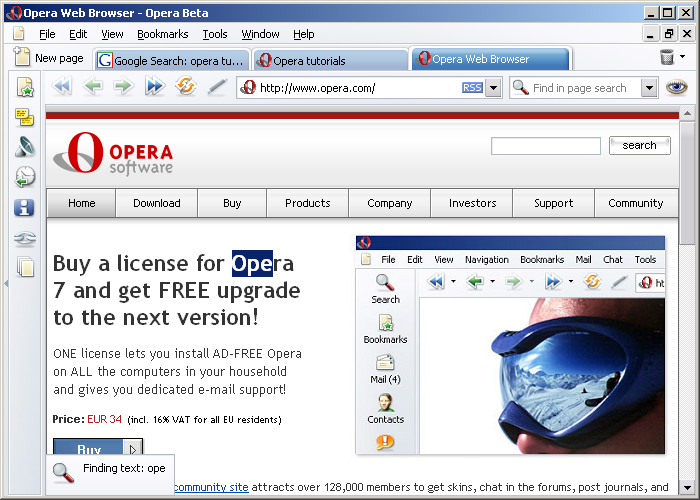The image size is (700, 500).
Task: Click the Opera site search text field
Action: point(545,146)
